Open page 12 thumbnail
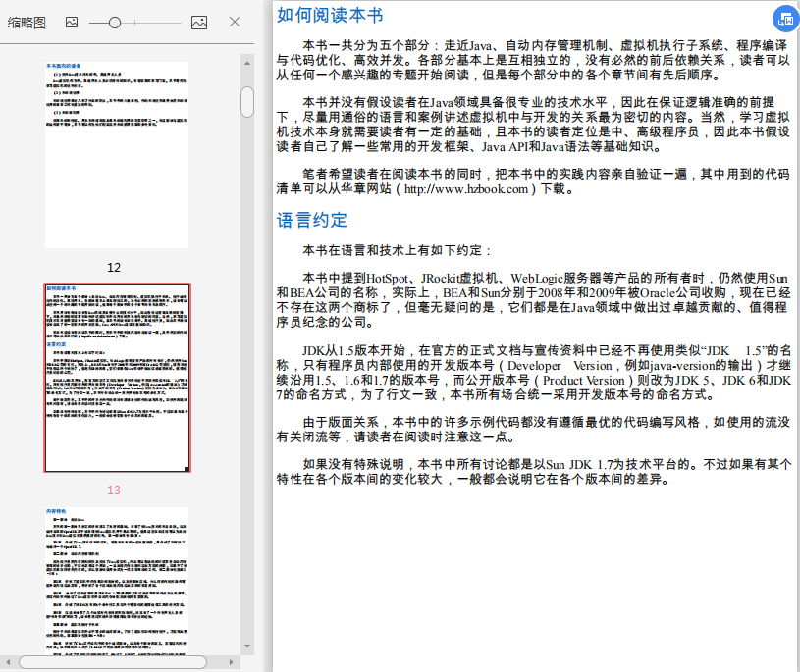This screenshot has width=800, height=672. 117,155
